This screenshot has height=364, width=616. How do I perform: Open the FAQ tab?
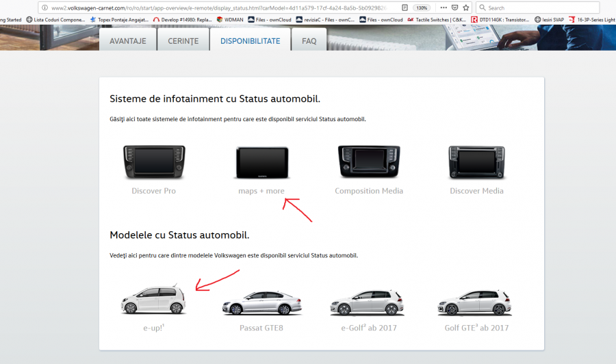(x=309, y=41)
